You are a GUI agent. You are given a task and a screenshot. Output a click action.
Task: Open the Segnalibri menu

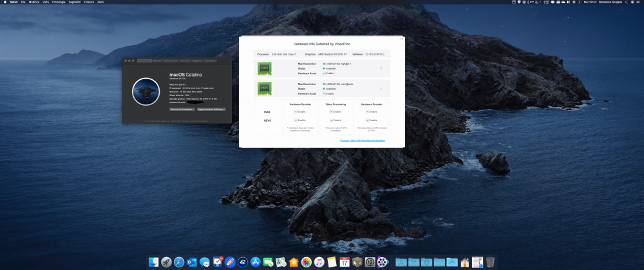75,2
